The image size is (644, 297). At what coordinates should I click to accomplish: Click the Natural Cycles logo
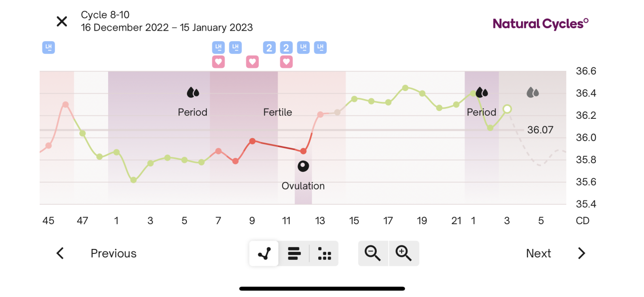(x=540, y=23)
